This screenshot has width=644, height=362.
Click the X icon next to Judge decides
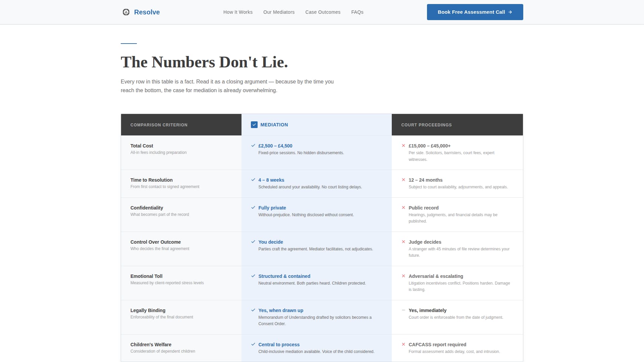click(404, 242)
